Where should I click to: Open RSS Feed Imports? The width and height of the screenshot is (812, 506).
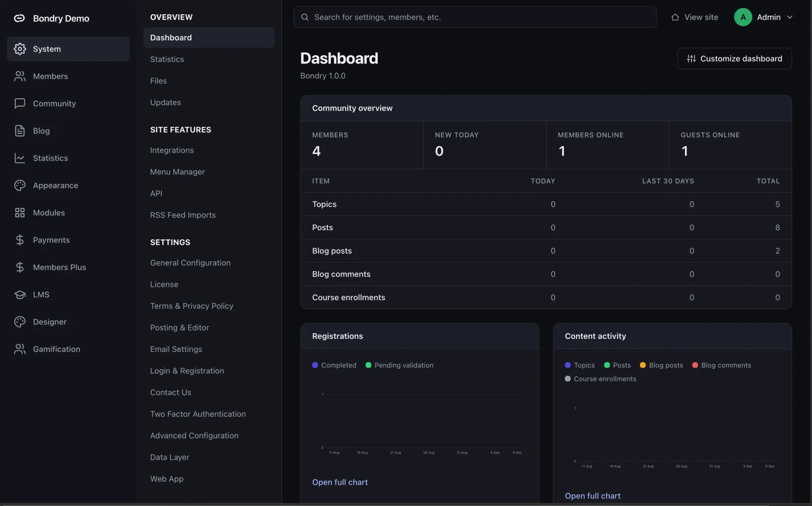[183, 215]
